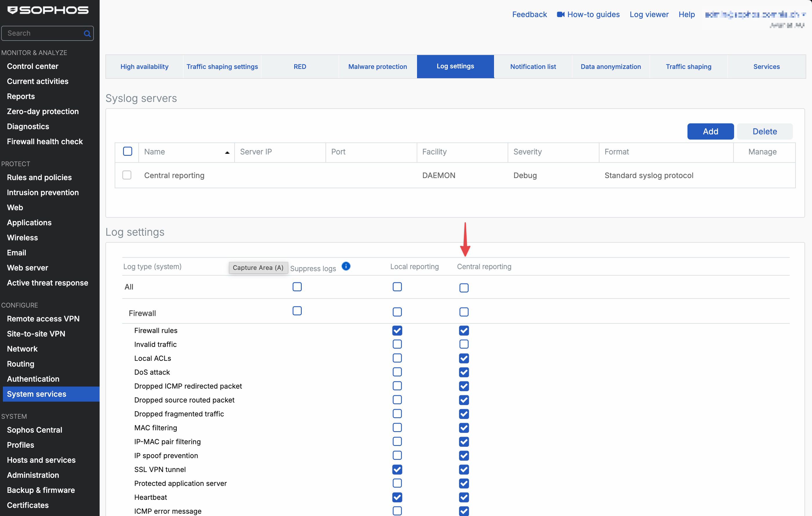Sort by the Name column arrow
Screen dimensions: 812x516
pyautogui.click(x=227, y=152)
